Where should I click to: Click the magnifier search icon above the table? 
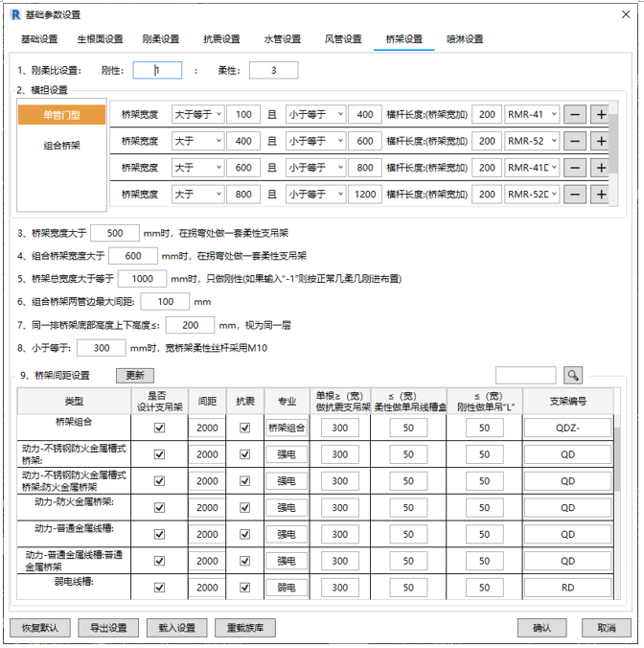(572, 375)
